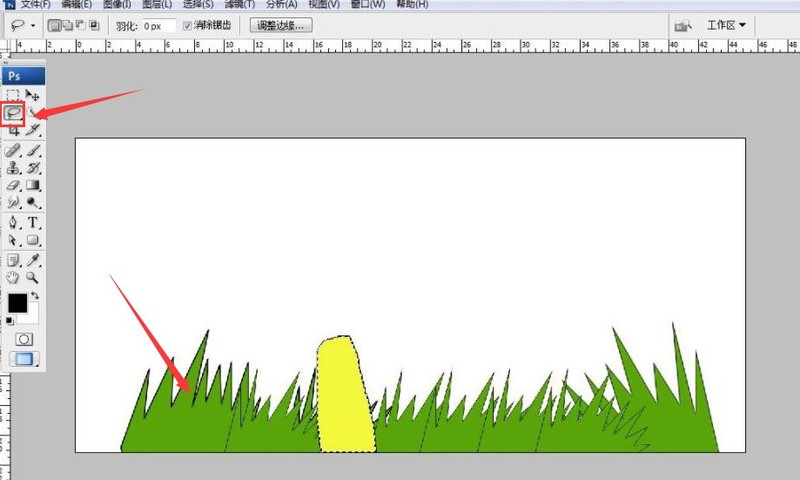Toggle Quick Mask mode button

[24, 339]
